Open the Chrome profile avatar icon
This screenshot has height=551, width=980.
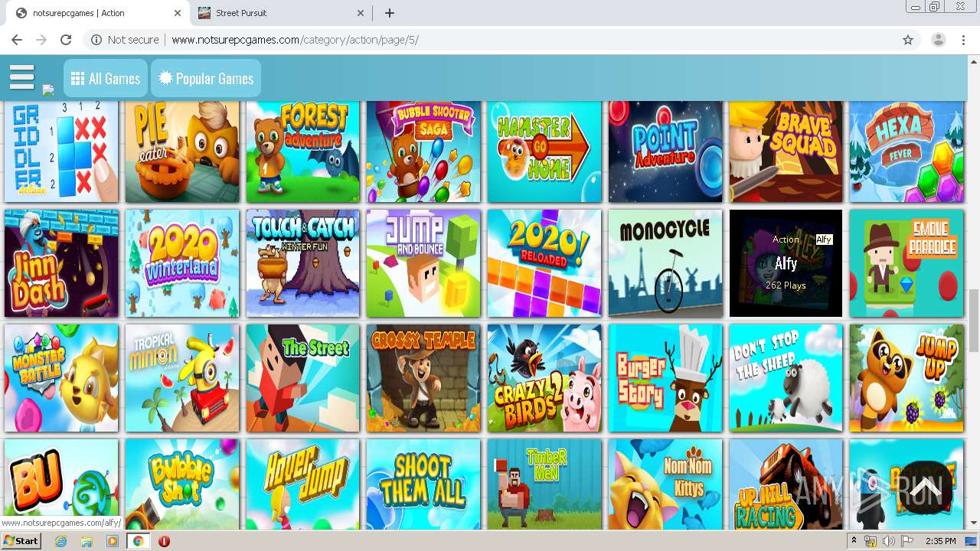[939, 40]
